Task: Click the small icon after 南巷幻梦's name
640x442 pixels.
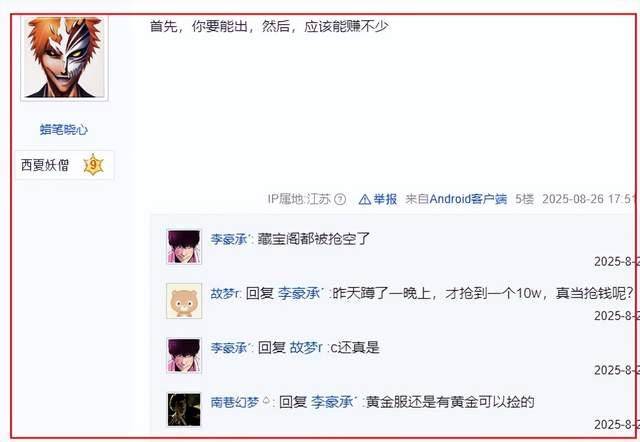Action: point(266,400)
